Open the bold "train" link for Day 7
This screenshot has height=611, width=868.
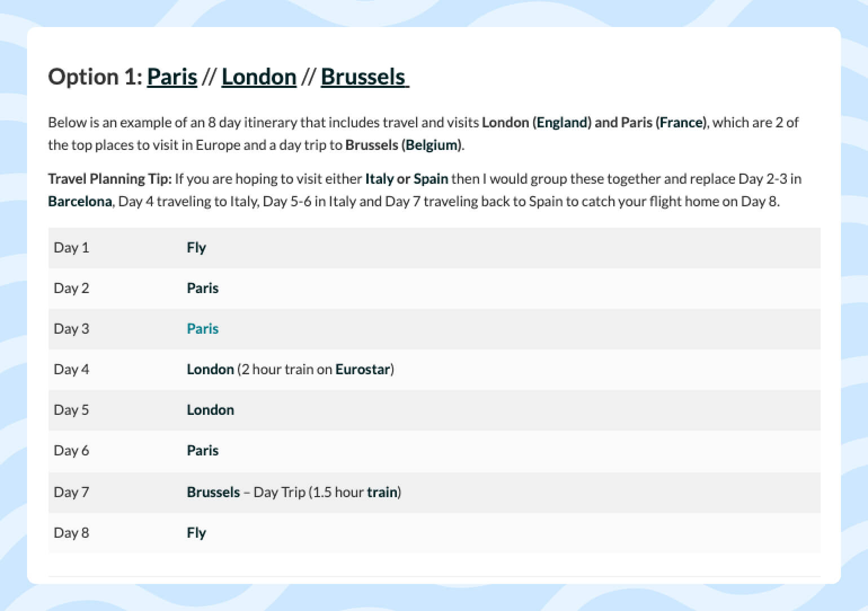(382, 492)
